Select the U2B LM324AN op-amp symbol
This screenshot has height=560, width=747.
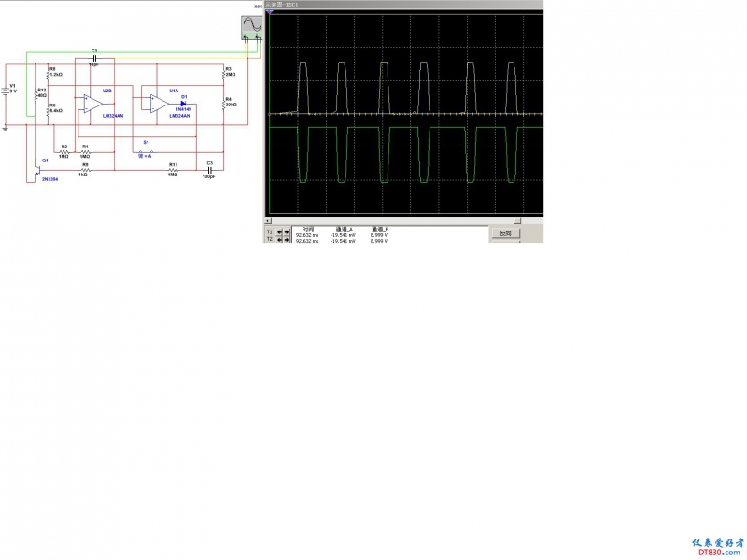pos(94,103)
